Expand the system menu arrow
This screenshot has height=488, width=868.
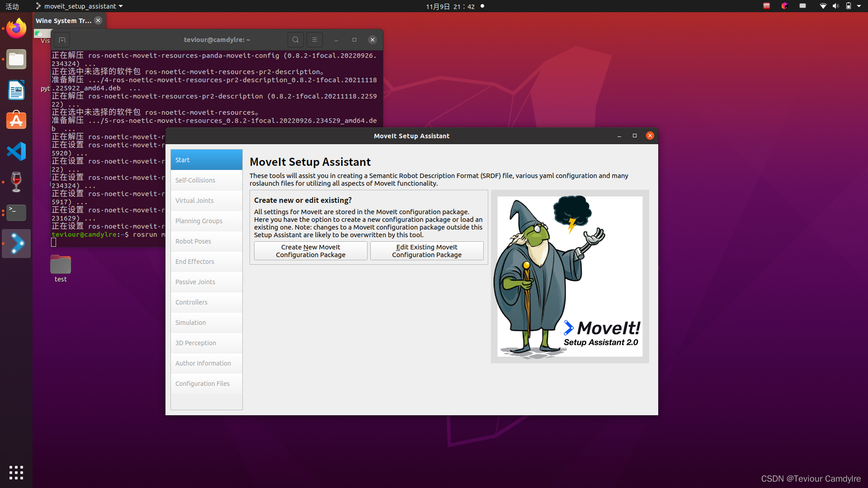coord(859,6)
